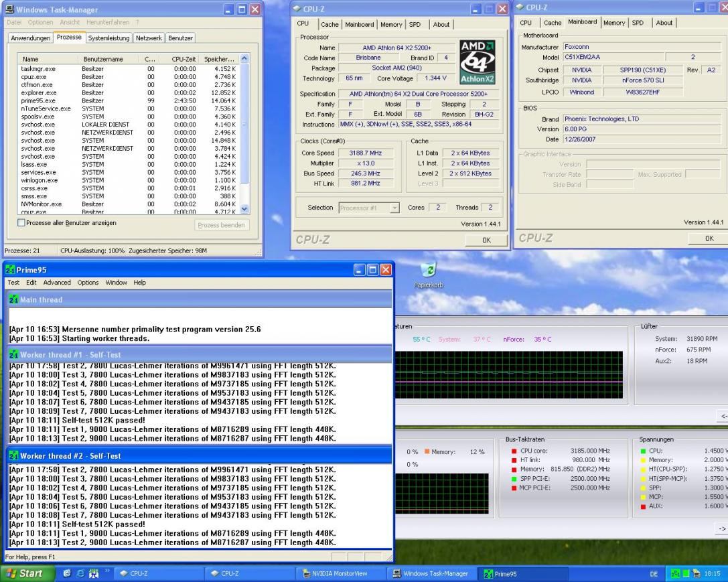Click OK in the left CPU-Z window
The width and height of the screenshot is (728, 582).
point(486,240)
